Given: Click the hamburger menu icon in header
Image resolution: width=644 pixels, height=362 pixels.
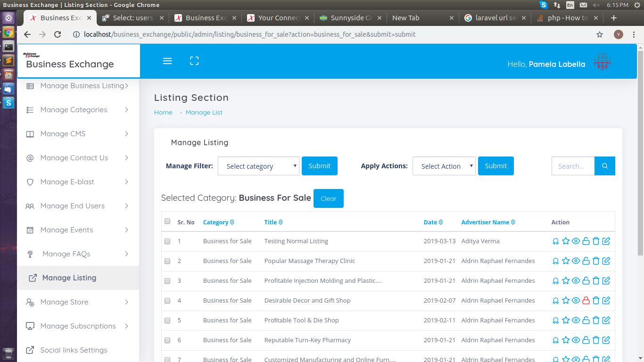Looking at the screenshot, I should click(167, 61).
